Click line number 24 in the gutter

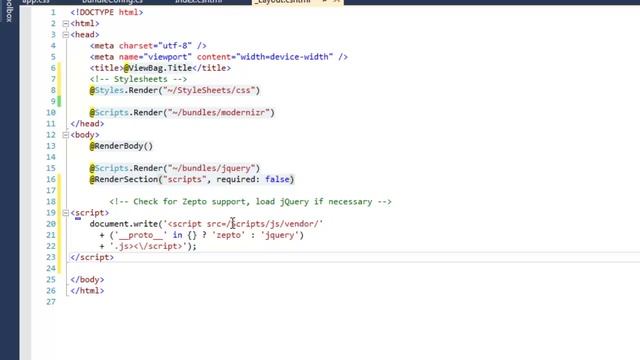[51, 269]
